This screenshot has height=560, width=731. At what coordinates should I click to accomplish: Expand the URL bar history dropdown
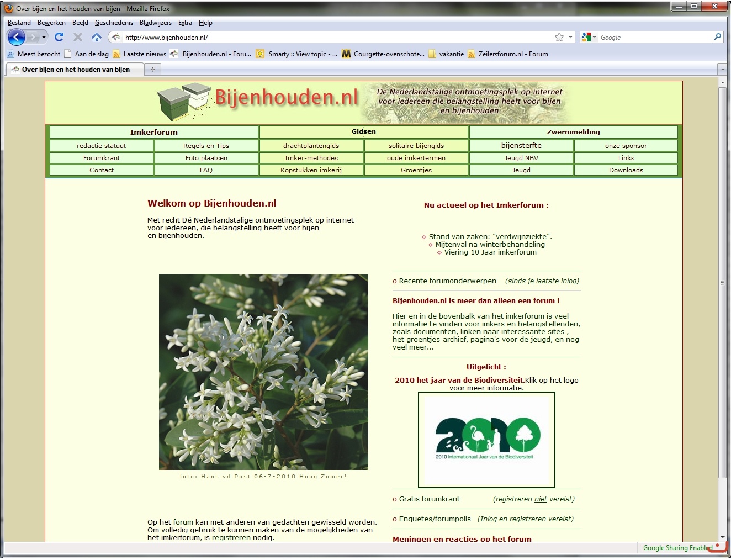570,37
